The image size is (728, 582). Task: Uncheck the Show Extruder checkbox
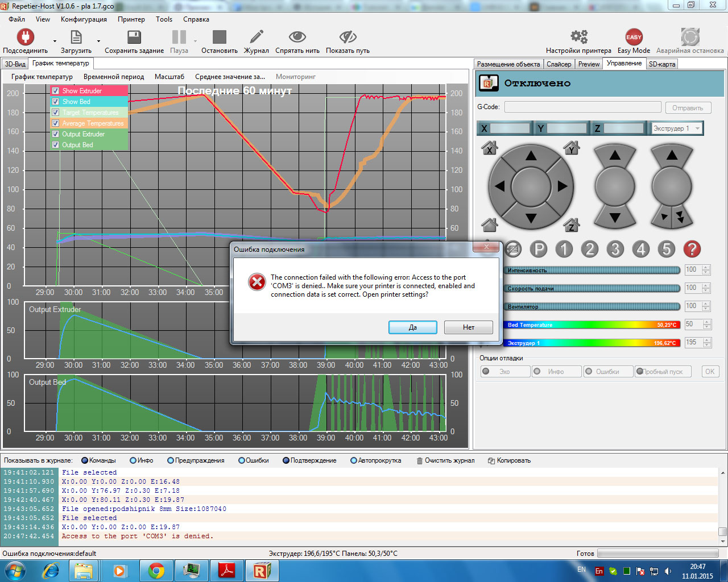pos(56,91)
